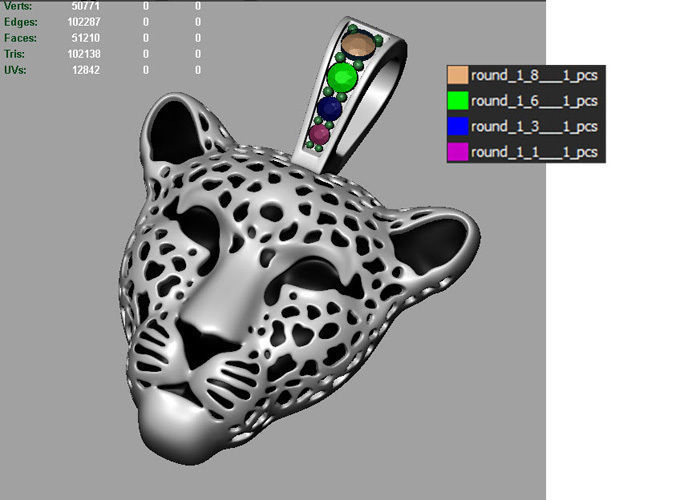Image resolution: width=676 pixels, height=500 pixels.
Task: Click the Verts count value 50771
Action: tap(85, 6)
